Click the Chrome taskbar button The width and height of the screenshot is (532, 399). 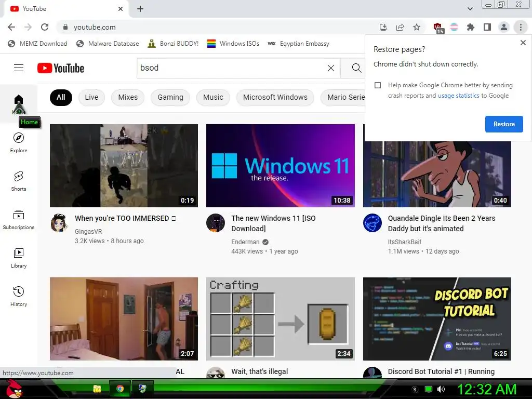[120, 389]
